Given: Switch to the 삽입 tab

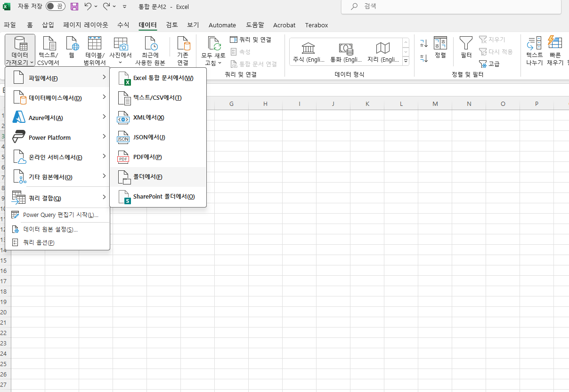Looking at the screenshot, I should (48, 25).
